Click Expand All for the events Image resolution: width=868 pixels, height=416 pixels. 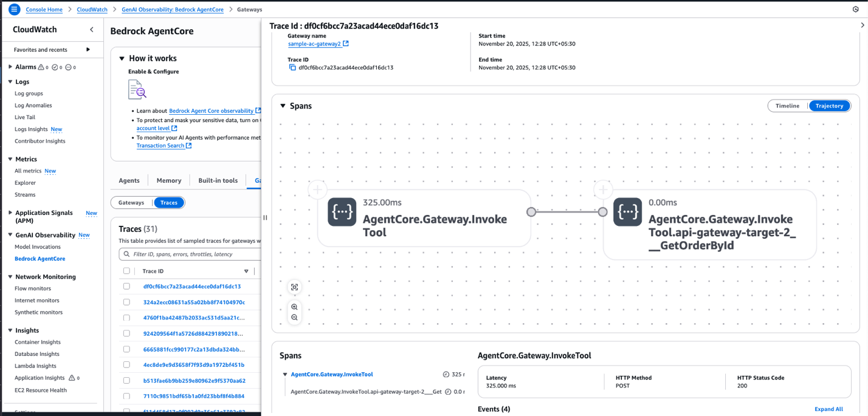point(828,409)
